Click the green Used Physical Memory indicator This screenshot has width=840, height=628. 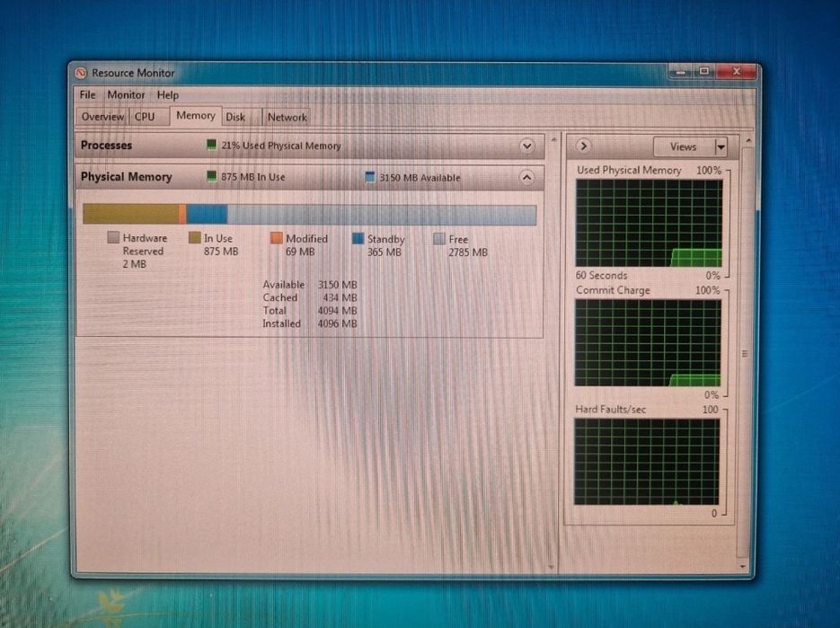tap(212, 146)
